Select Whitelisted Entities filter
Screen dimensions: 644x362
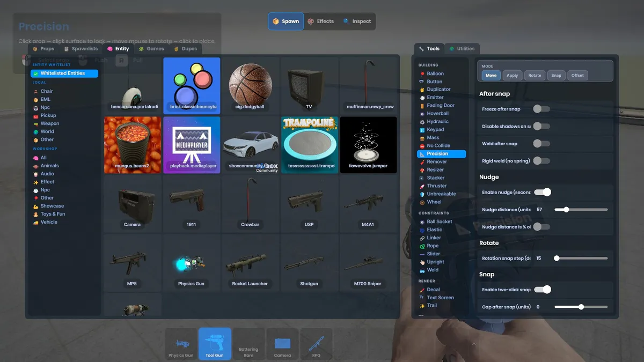pyautogui.click(x=64, y=73)
